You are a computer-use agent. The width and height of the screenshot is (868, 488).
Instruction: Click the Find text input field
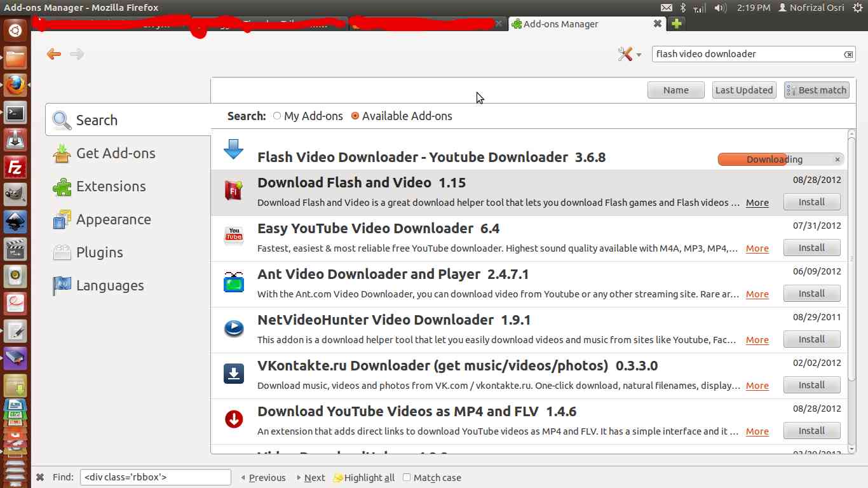tap(156, 477)
